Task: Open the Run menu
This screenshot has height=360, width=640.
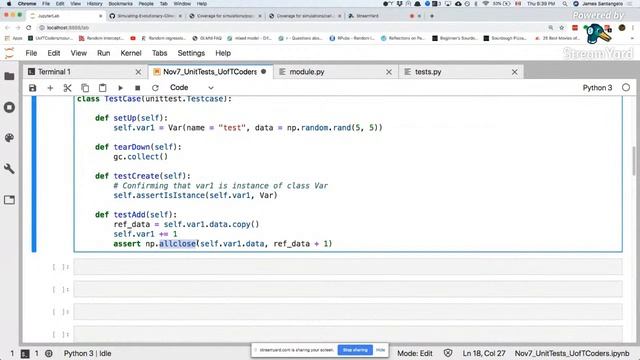Action: tap(103, 53)
